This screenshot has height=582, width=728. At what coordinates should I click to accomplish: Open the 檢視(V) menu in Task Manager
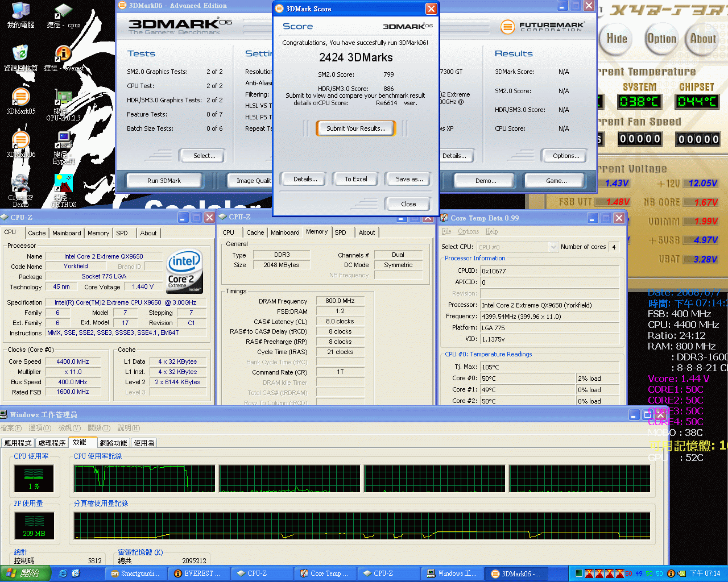(69, 428)
